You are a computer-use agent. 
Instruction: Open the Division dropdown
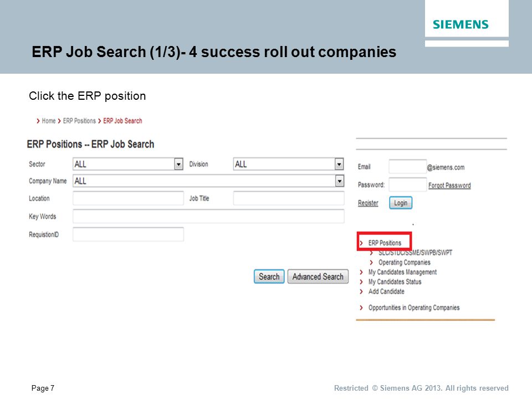coord(288,164)
